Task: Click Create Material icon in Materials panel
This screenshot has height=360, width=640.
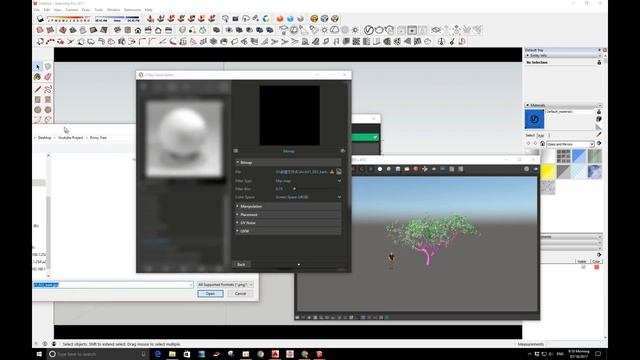Action: pos(599,119)
